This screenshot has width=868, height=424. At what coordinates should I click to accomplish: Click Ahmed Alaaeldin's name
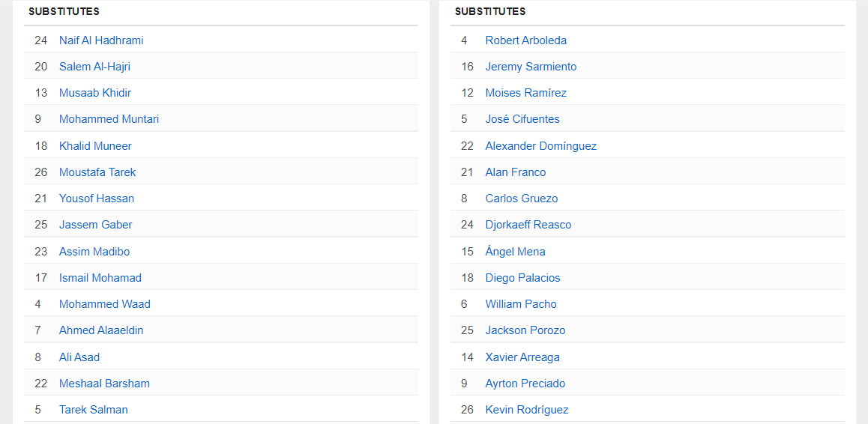click(101, 330)
